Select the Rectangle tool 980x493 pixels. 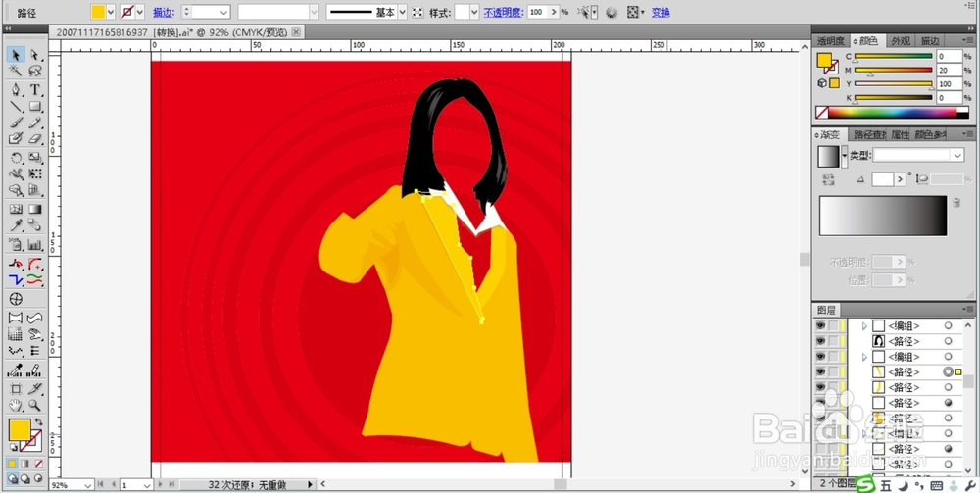pos(35,106)
